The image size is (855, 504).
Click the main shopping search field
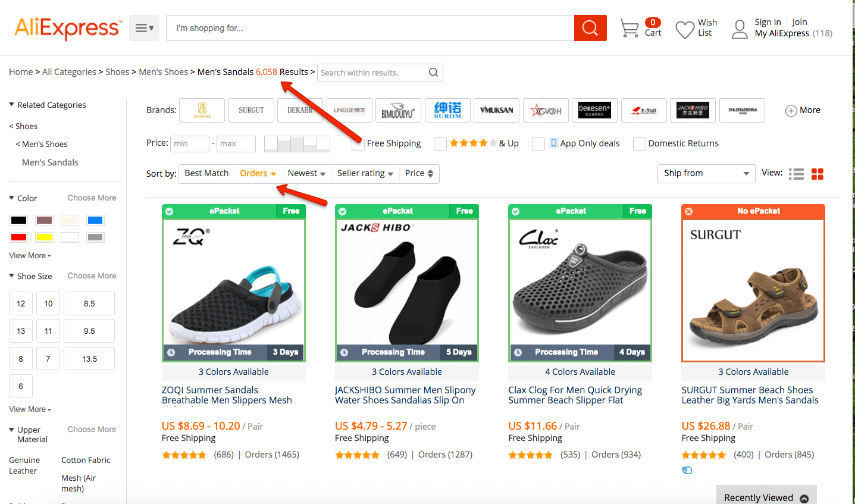point(370,28)
